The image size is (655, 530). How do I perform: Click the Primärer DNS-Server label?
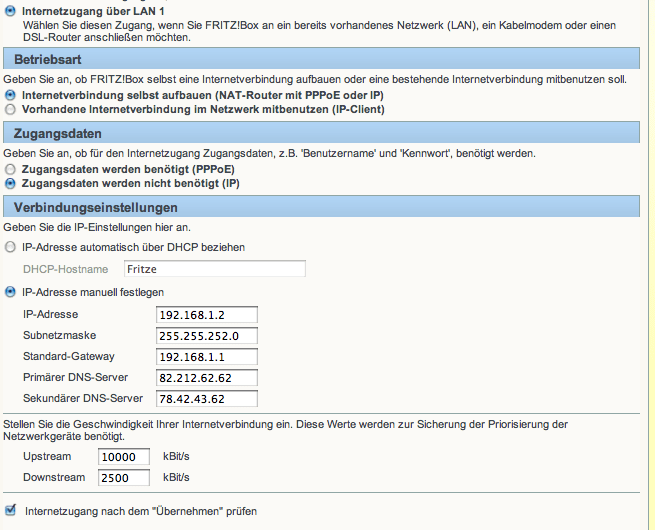pos(75,377)
